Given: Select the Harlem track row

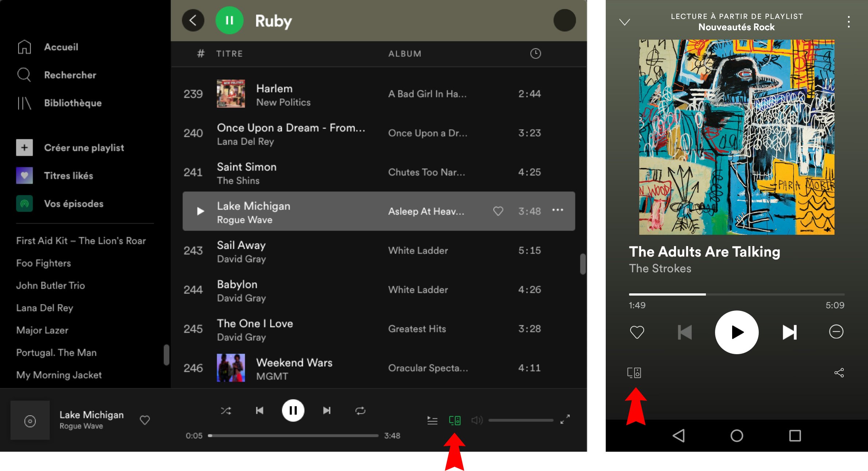Looking at the screenshot, I should point(379,94).
